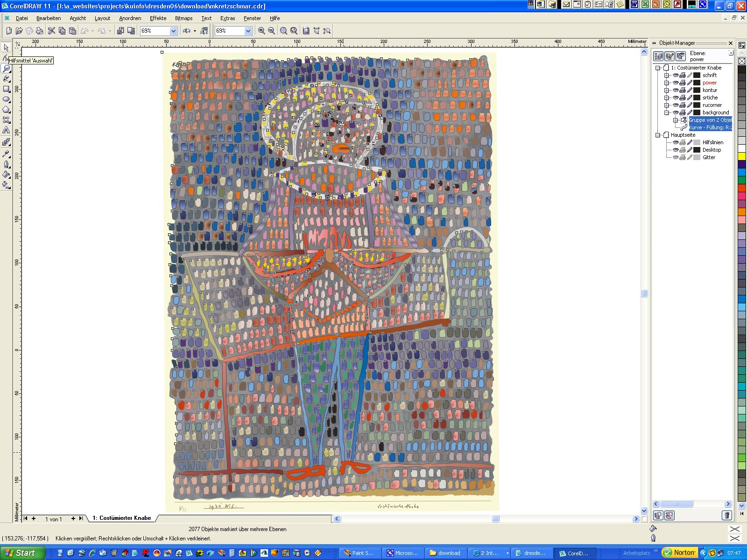Select the Interactive Fill tool
The height and width of the screenshot is (560, 747).
click(6, 184)
